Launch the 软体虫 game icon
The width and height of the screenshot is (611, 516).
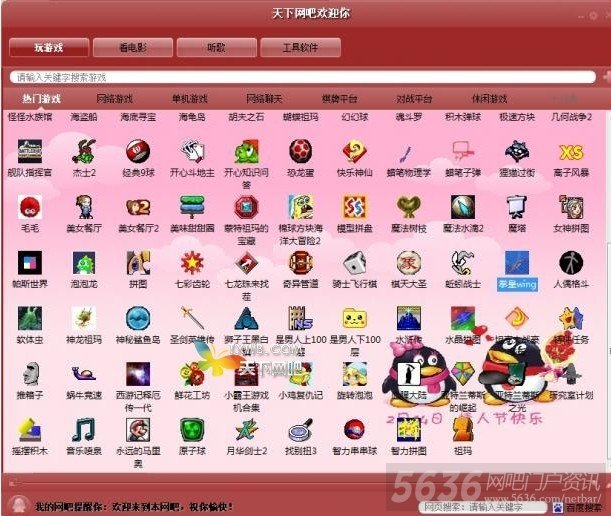pyautogui.click(x=30, y=318)
